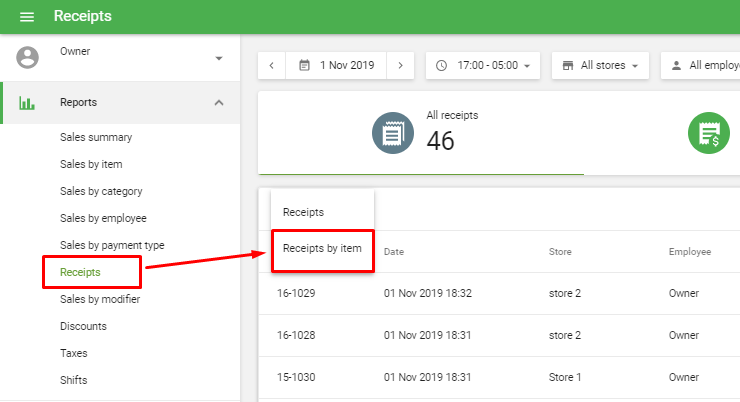Image resolution: width=740 pixels, height=402 pixels.
Task: Open the All employees filter dropdown
Action: (703, 66)
